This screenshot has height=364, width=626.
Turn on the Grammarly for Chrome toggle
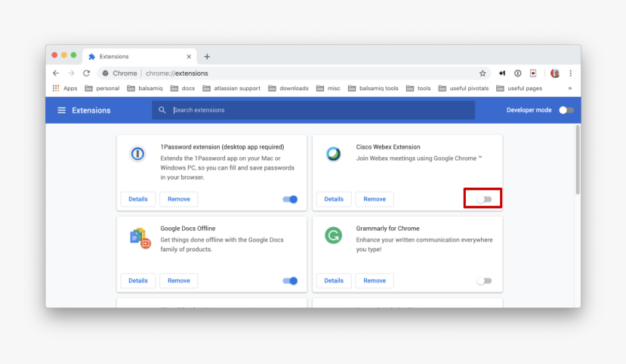point(484,281)
